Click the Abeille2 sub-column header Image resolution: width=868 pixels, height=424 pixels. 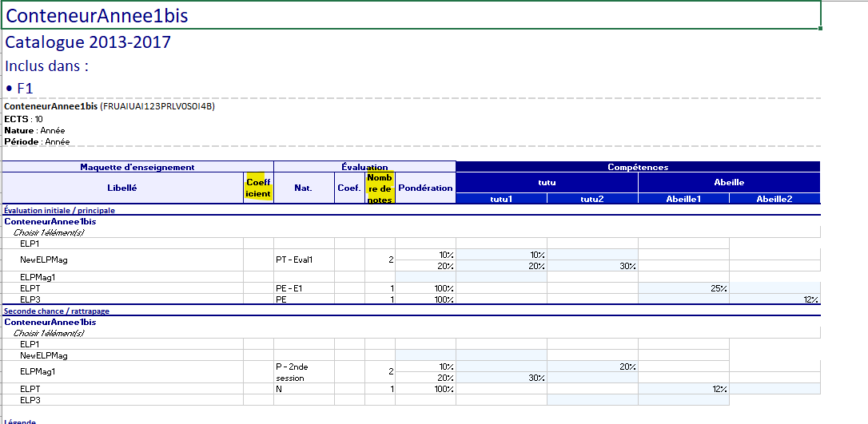(774, 199)
